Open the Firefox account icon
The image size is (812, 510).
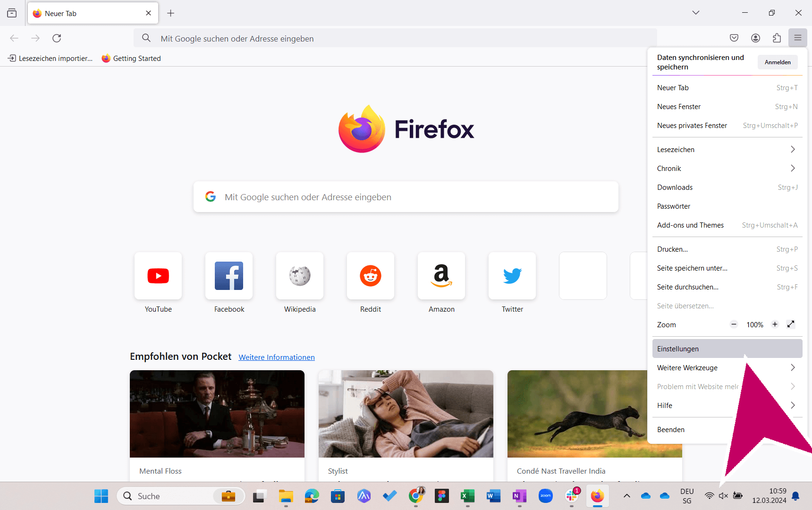(x=755, y=38)
